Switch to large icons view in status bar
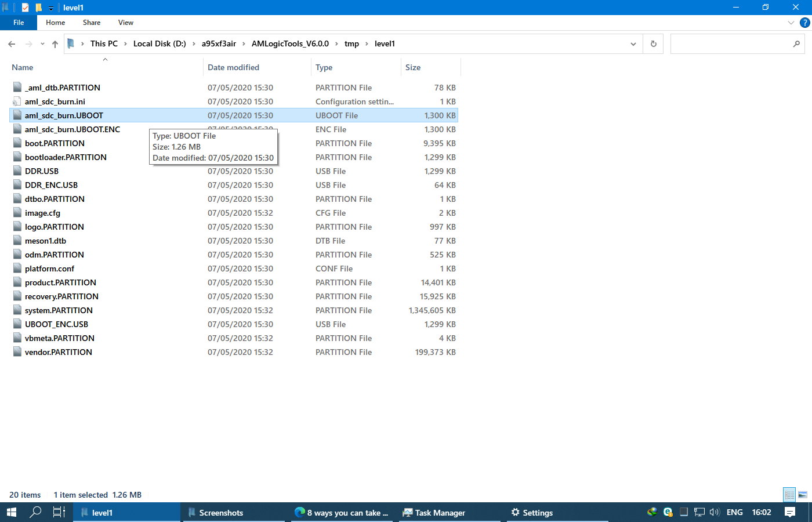The height and width of the screenshot is (522, 812). point(803,495)
